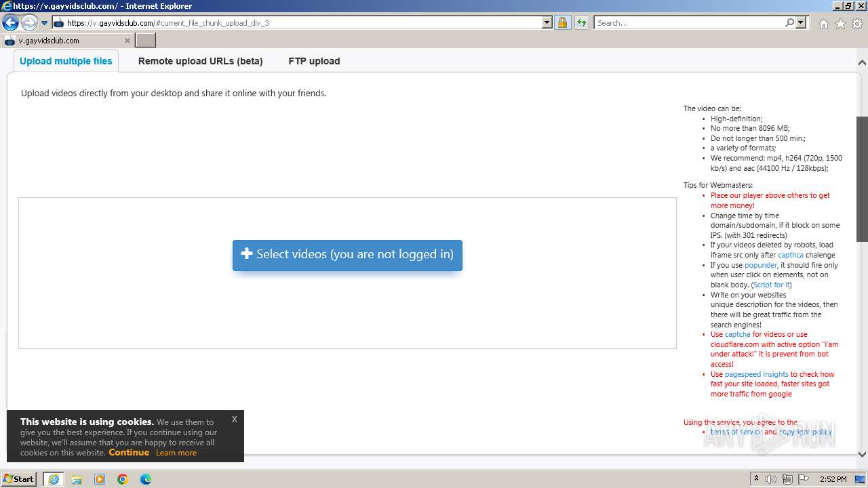Switch to FTP upload tab

point(314,61)
